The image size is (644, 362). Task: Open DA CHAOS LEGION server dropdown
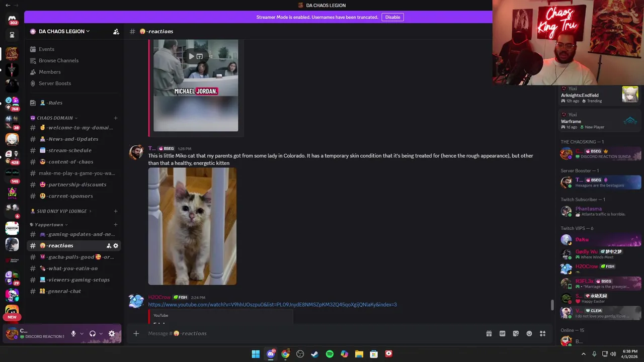point(64,31)
